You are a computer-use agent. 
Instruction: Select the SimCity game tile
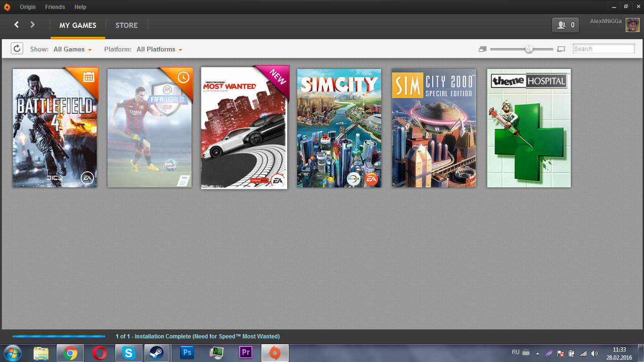(x=339, y=128)
